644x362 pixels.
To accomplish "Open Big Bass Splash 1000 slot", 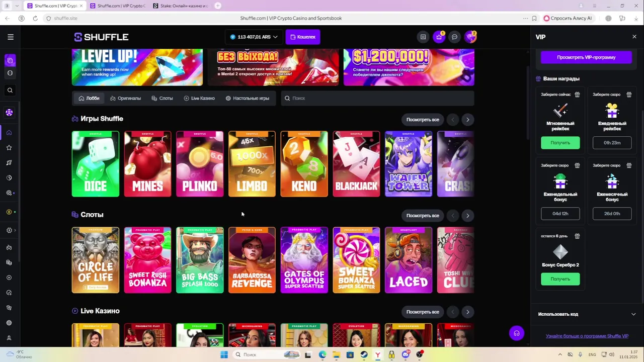I will tap(200, 260).
